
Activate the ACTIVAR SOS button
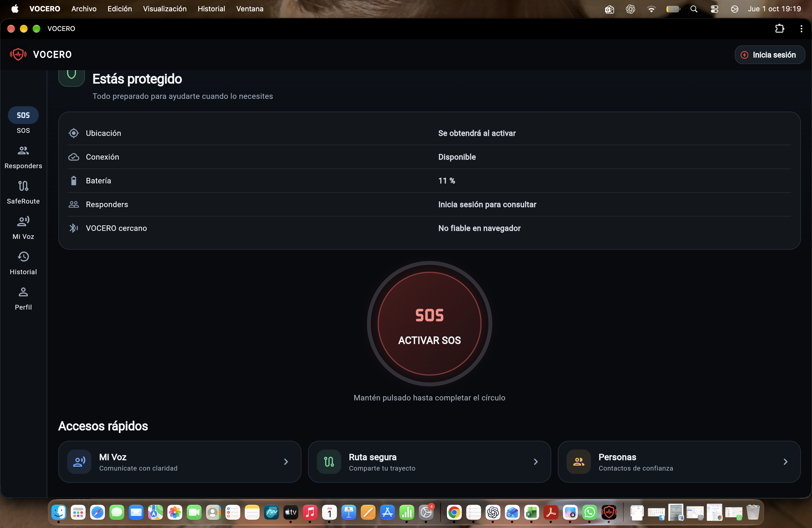(x=429, y=323)
